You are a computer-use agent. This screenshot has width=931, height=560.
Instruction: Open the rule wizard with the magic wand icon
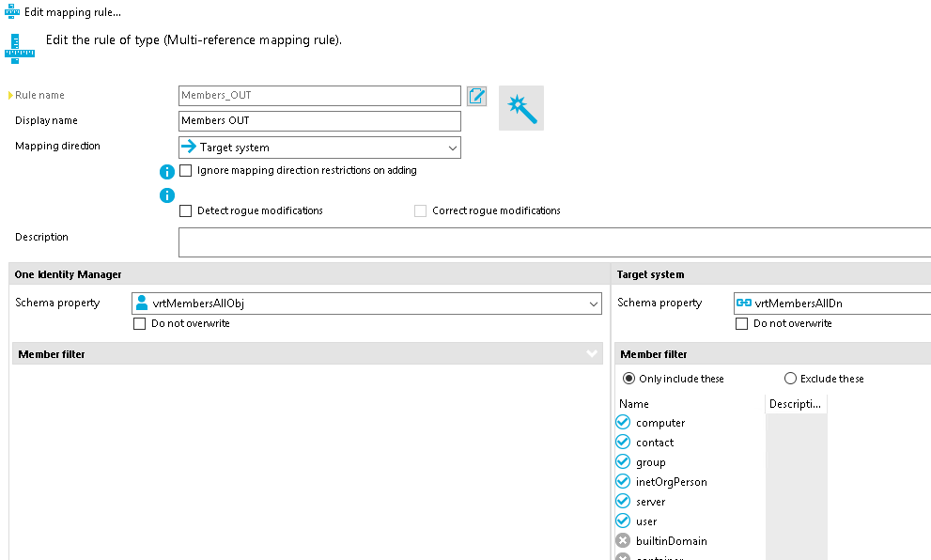[520, 107]
